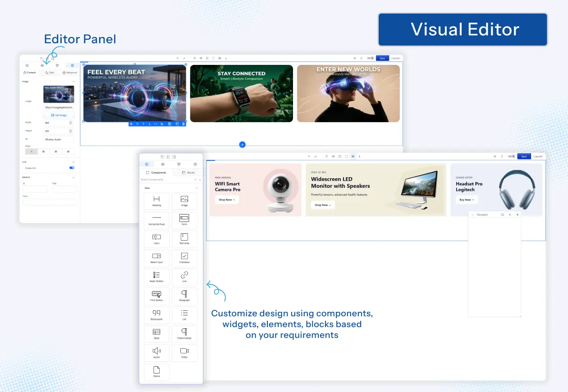Click translate icon on selected image toolbar

pyautogui.click(x=162, y=124)
